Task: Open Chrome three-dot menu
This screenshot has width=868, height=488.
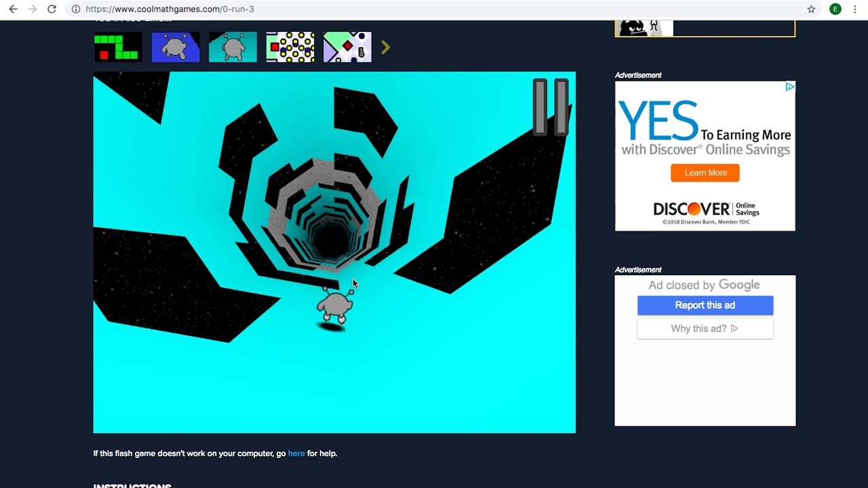Action: [855, 9]
